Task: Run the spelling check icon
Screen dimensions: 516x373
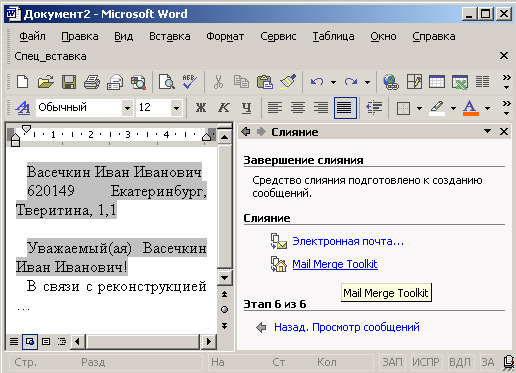Action: pos(189,82)
